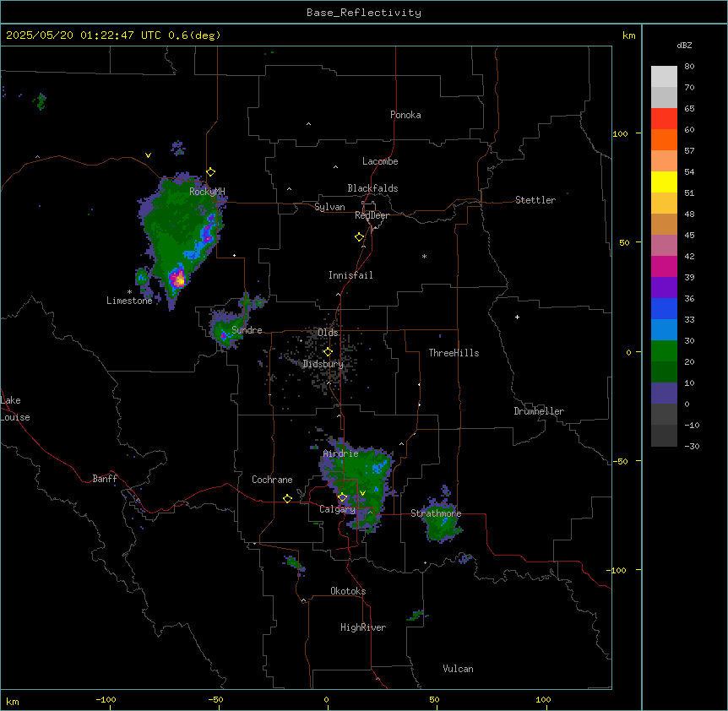
Task: Click the HighRiver label
Action: (363, 627)
